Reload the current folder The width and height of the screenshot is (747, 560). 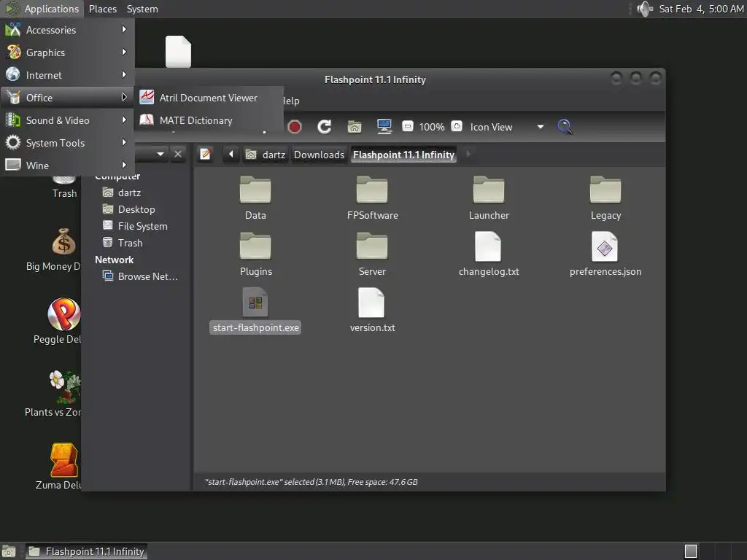[x=325, y=127]
